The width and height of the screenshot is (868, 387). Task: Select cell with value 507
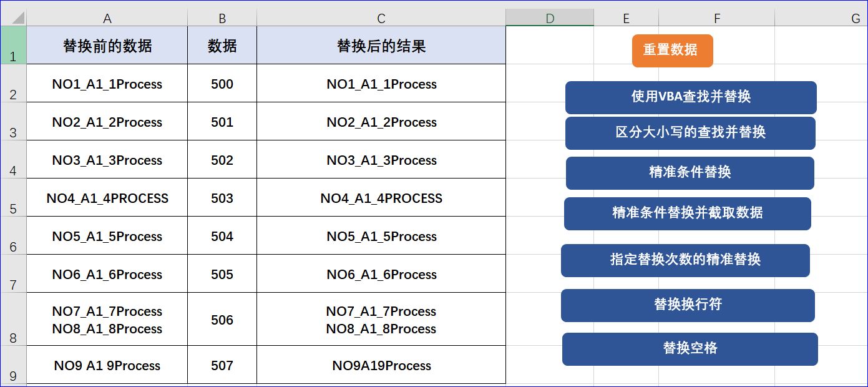(222, 365)
